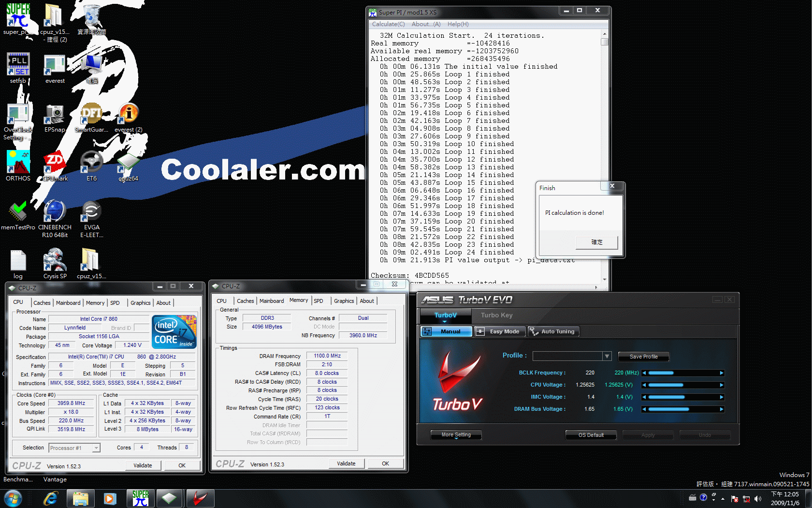The image size is (812, 508).
Task: Expand Processor #1 selection dropdown in CPU-Z
Action: click(x=96, y=448)
